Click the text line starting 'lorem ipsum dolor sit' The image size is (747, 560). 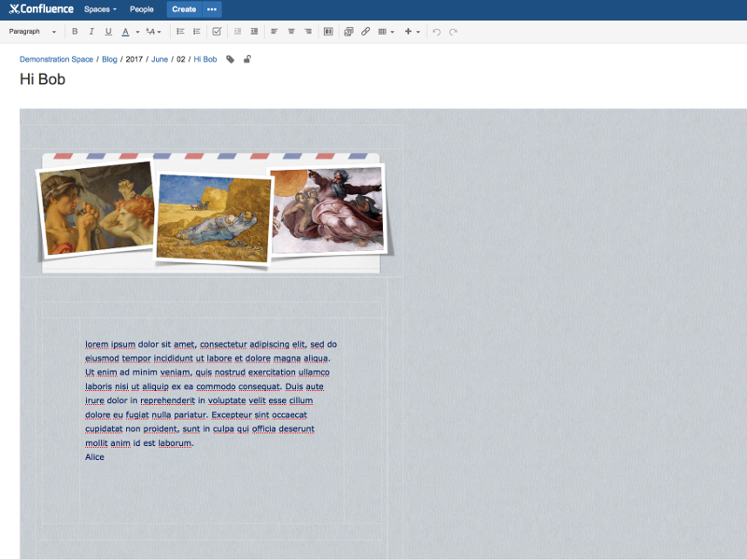pos(211,344)
